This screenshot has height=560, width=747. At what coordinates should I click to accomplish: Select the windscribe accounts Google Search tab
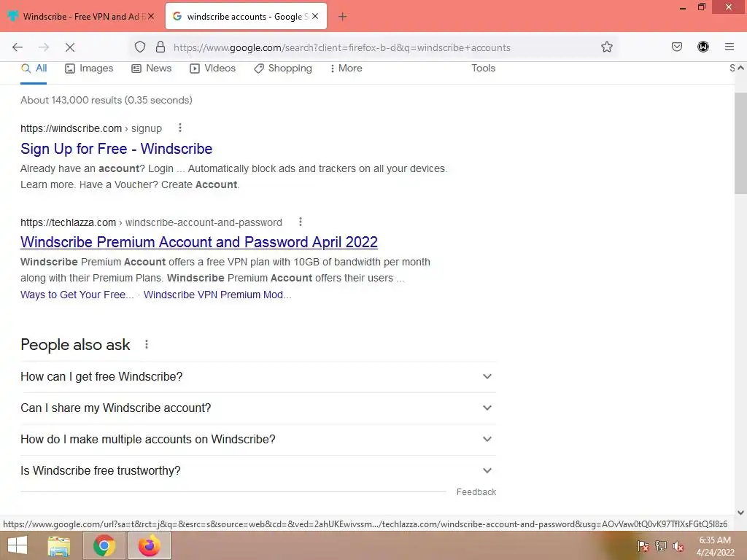pos(247,16)
